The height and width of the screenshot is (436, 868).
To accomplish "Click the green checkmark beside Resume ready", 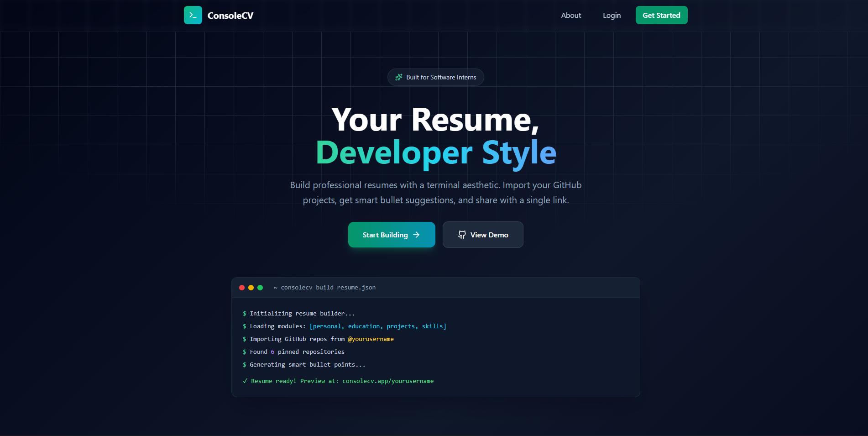I will (x=245, y=381).
